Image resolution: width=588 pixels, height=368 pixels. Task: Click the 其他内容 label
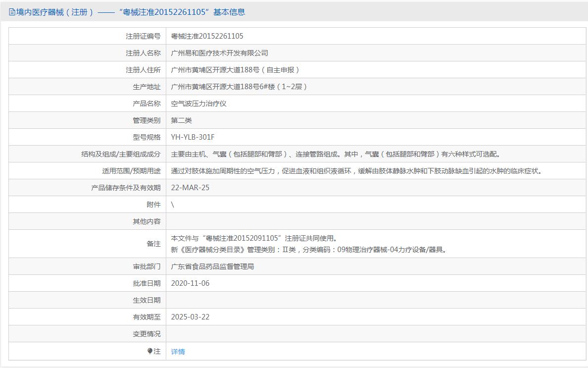click(x=147, y=221)
